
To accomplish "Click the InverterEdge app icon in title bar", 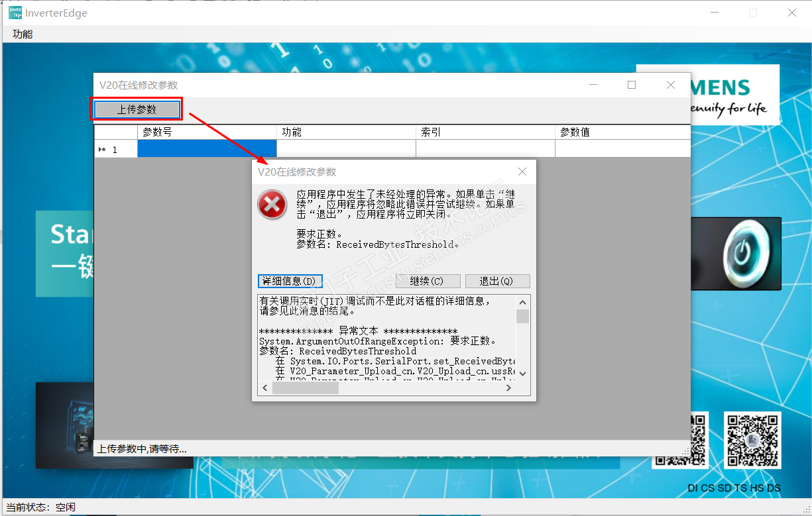I will point(15,13).
